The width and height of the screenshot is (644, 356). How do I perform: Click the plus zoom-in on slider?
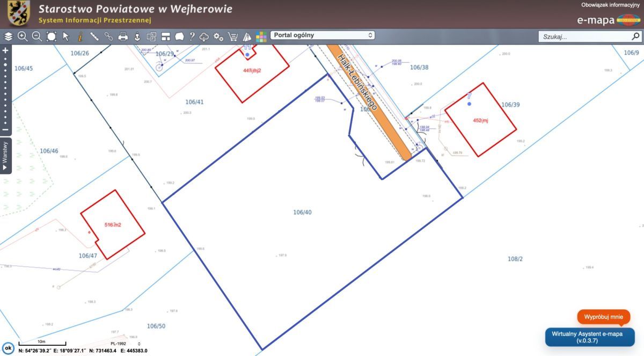click(5, 50)
